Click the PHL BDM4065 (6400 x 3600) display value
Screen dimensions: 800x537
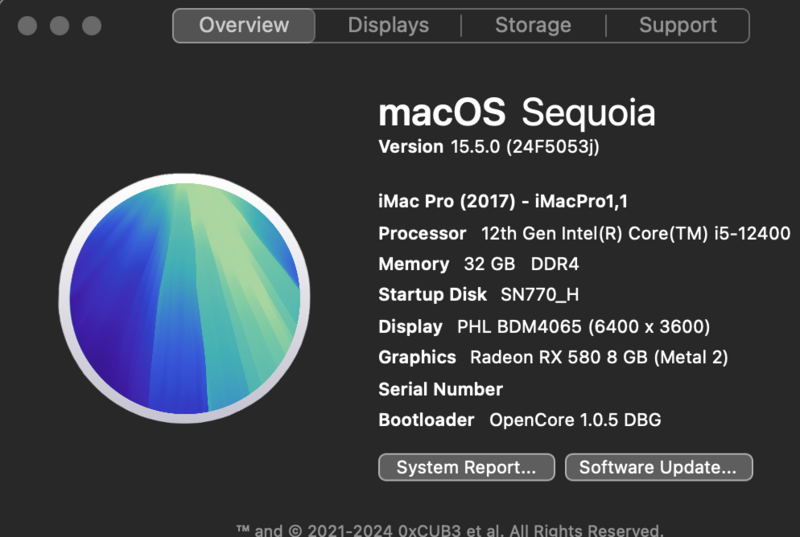point(583,327)
